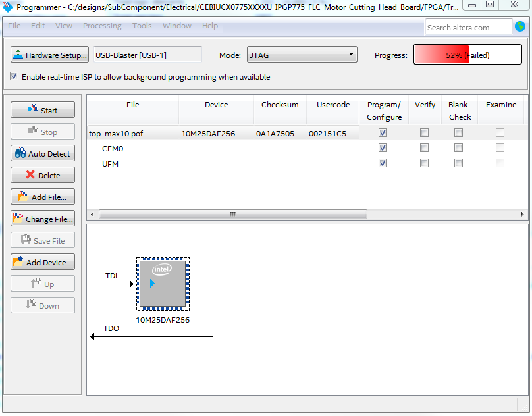Viewport: 532px width, 416px height.
Task: Click the Search altera.com field
Action: tap(469, 28)
